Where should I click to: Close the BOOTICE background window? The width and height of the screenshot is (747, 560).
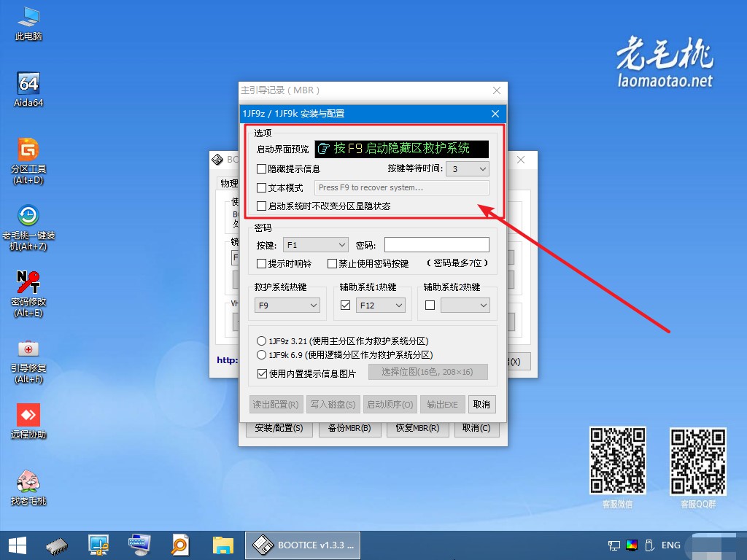tap(521, 160)
